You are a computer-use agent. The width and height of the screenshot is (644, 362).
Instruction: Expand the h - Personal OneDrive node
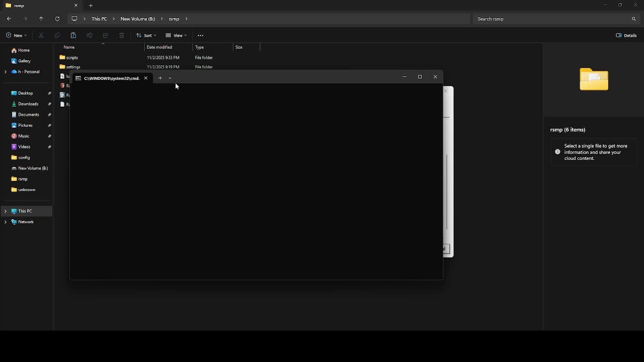coord(6,72)
